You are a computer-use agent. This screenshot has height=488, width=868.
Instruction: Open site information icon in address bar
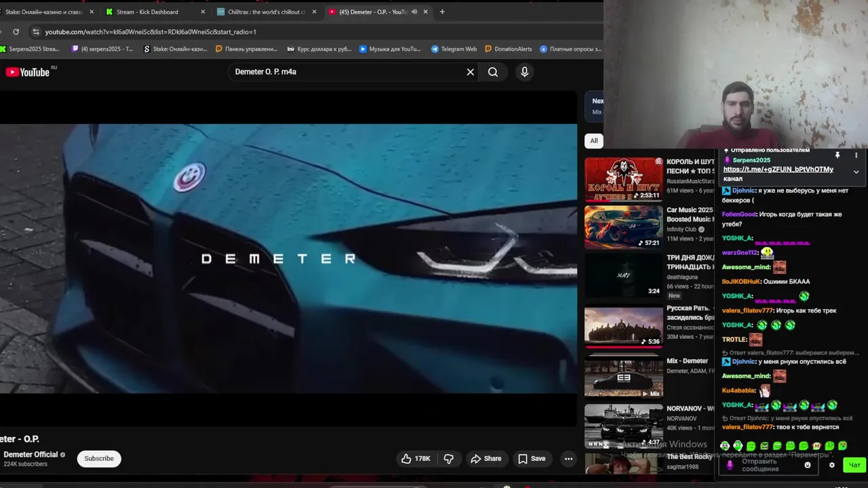click(35, 32)
